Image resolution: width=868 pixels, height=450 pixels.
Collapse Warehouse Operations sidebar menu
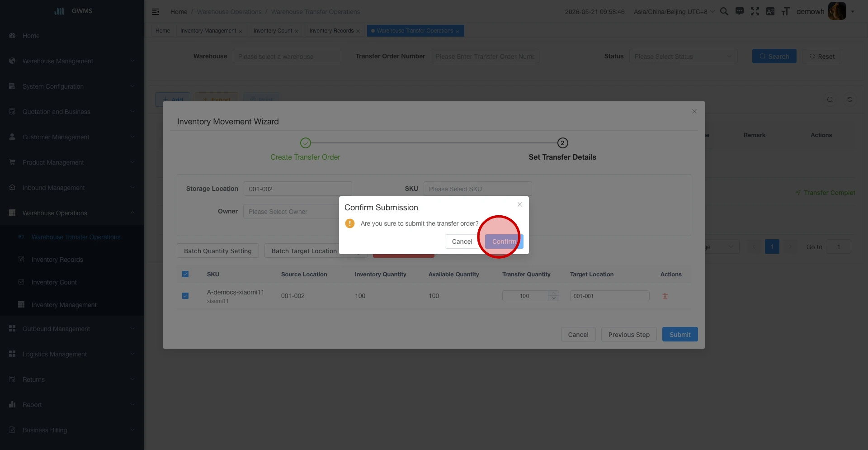click(72, 213)
